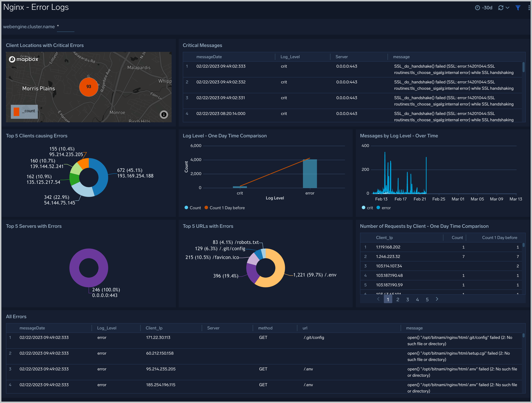Click the /git/config url cell in All Errors
Image resolution: width=532 pixels, height=403 pixels.
click(314, 337)
